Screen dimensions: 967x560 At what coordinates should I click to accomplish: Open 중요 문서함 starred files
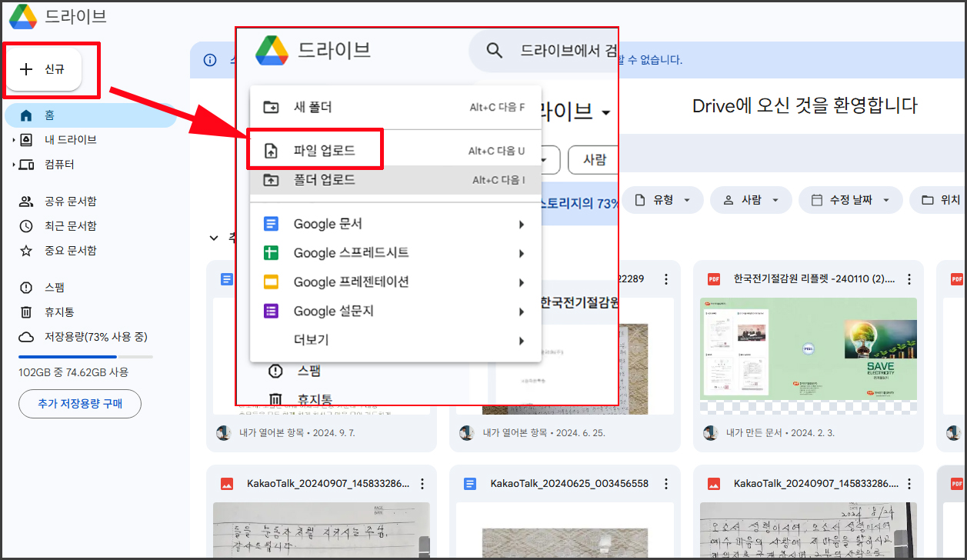(70, 251)
